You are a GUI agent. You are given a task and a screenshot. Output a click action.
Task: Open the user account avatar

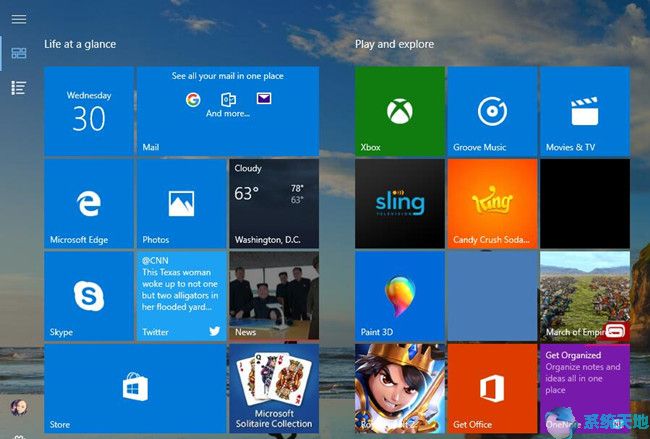[x=19, y=408]
